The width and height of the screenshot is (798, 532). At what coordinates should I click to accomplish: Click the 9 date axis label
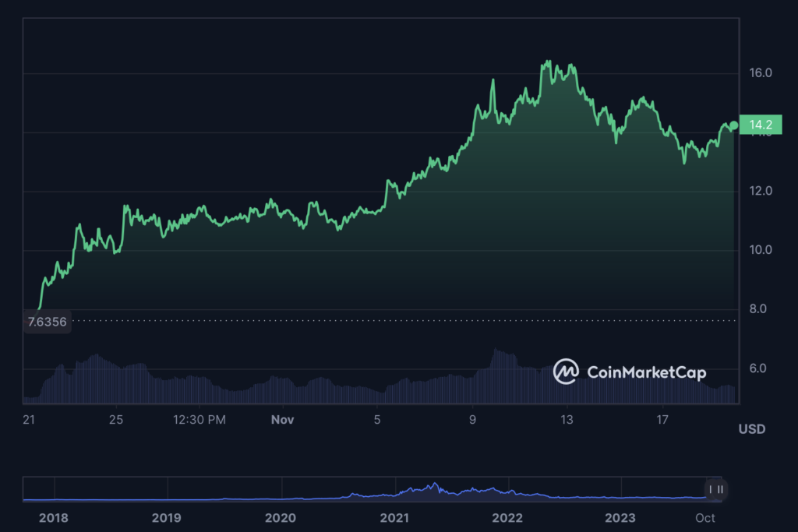pyautogui.click(x=473, y=420)
